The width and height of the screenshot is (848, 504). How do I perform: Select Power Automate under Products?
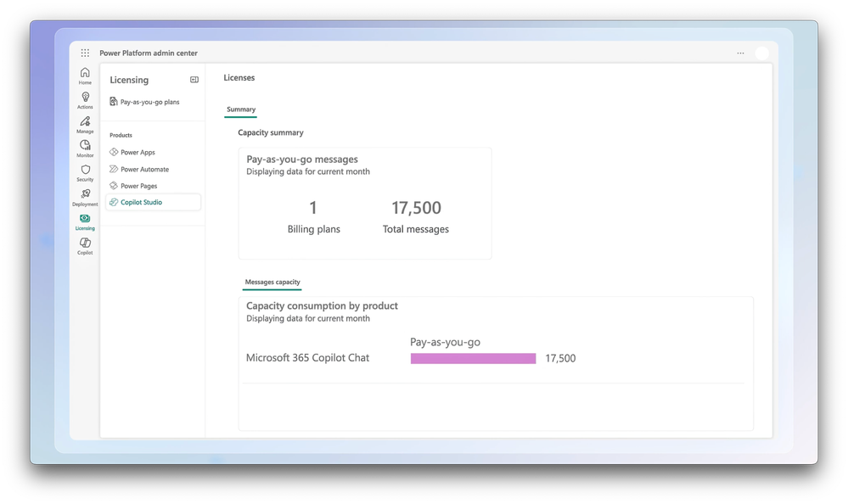click(145, 169)
